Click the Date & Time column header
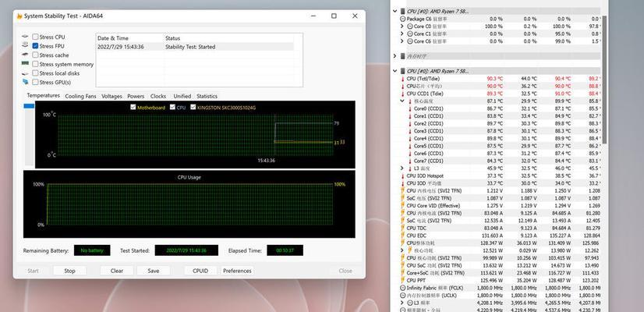Screen dimensions: 644x312 click(129, 37)
